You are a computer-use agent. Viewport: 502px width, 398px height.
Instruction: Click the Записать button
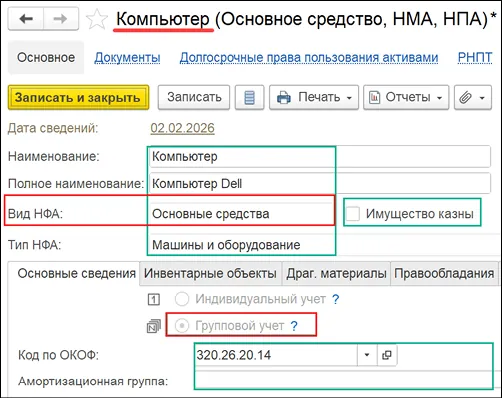pos(194,97)
